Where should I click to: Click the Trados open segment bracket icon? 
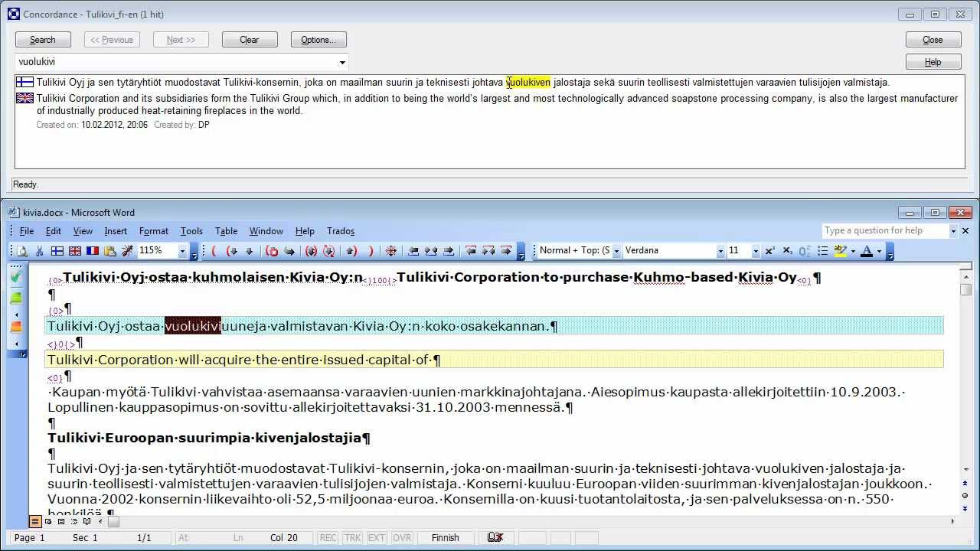pos(214,250)
